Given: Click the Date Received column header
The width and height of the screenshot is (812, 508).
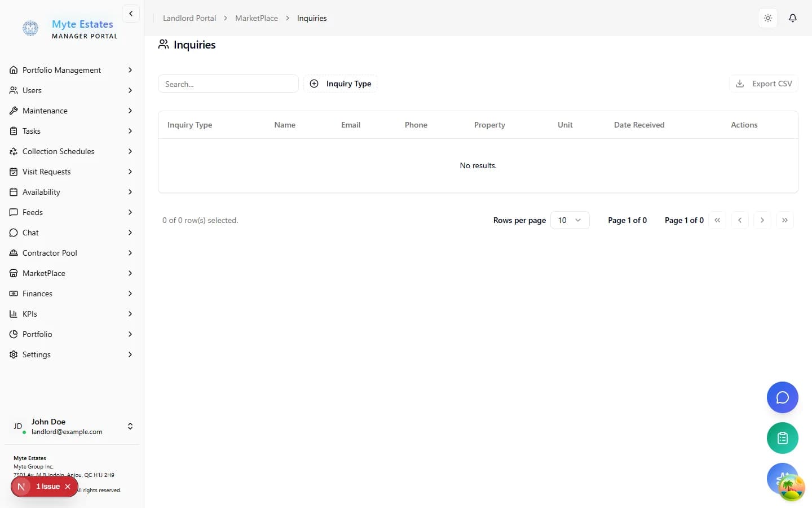Looking at the screenshot, I should 639,125.
